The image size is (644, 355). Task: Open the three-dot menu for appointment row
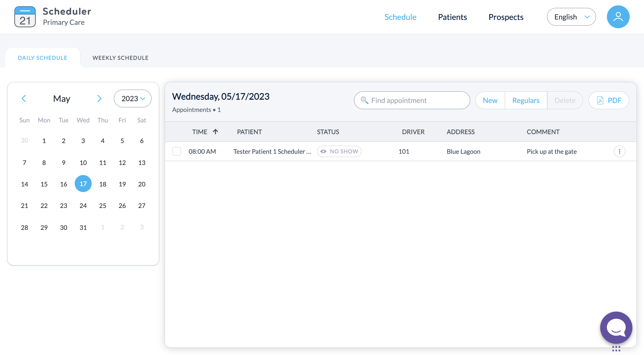[619, 151]
